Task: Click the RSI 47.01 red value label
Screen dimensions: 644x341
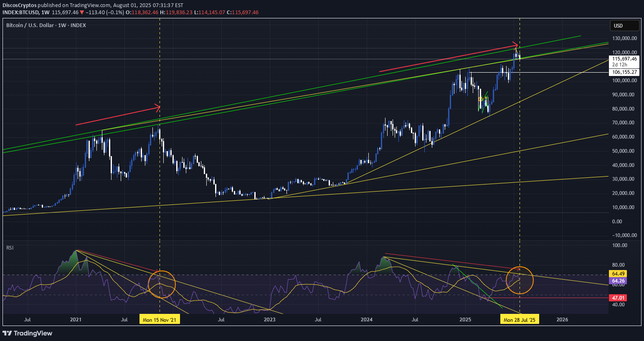Action: click(618, 298)
